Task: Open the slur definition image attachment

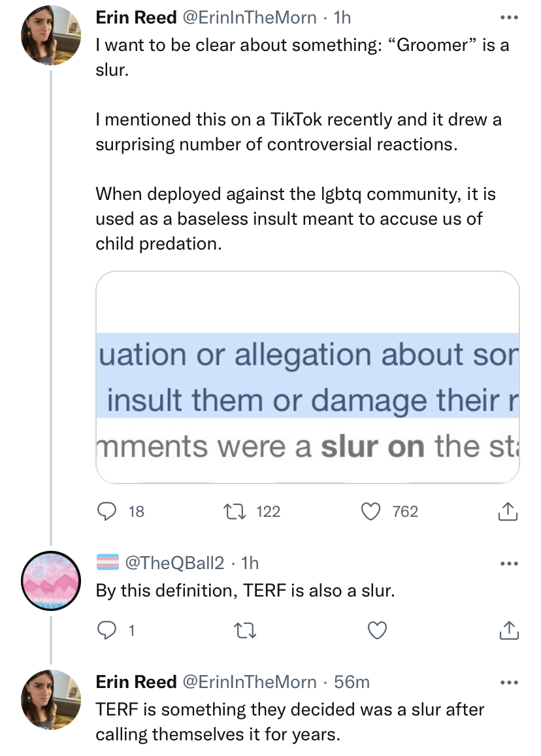Action: [308, 377]
